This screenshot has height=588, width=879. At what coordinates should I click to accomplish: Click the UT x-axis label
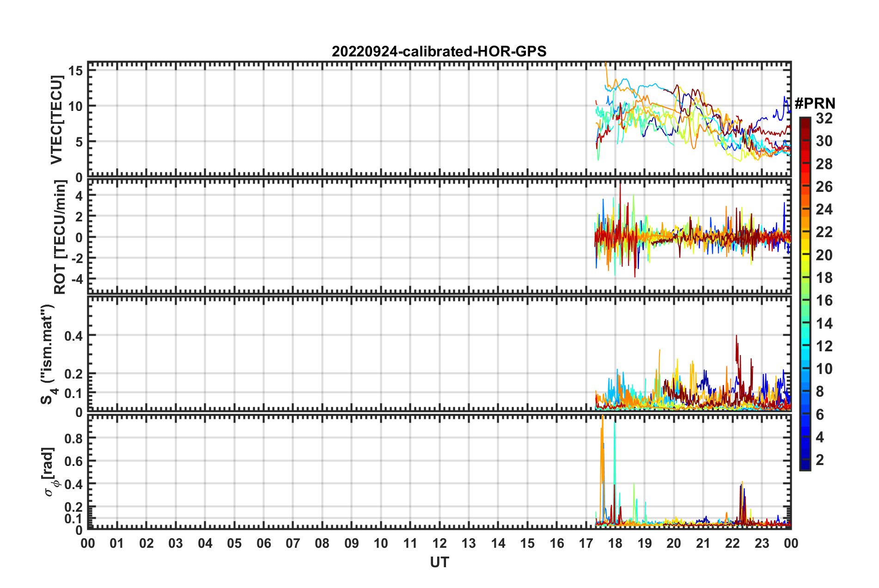[439, 562]
